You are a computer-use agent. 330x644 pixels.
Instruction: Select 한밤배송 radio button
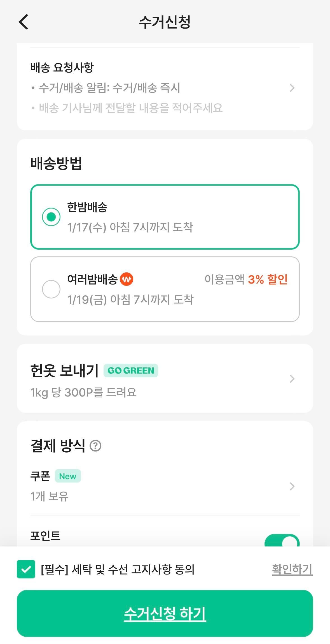(x=51, y=217)
